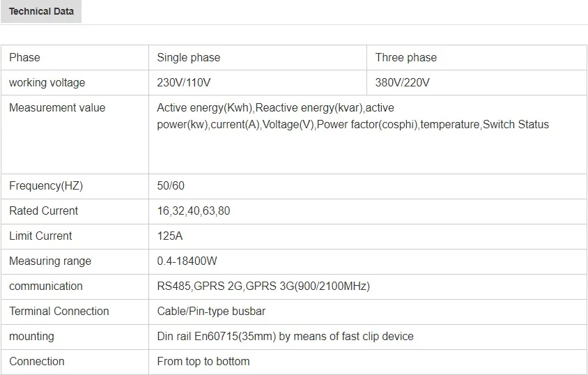Click the 16,32,40,63,80 rated current values

194,211
